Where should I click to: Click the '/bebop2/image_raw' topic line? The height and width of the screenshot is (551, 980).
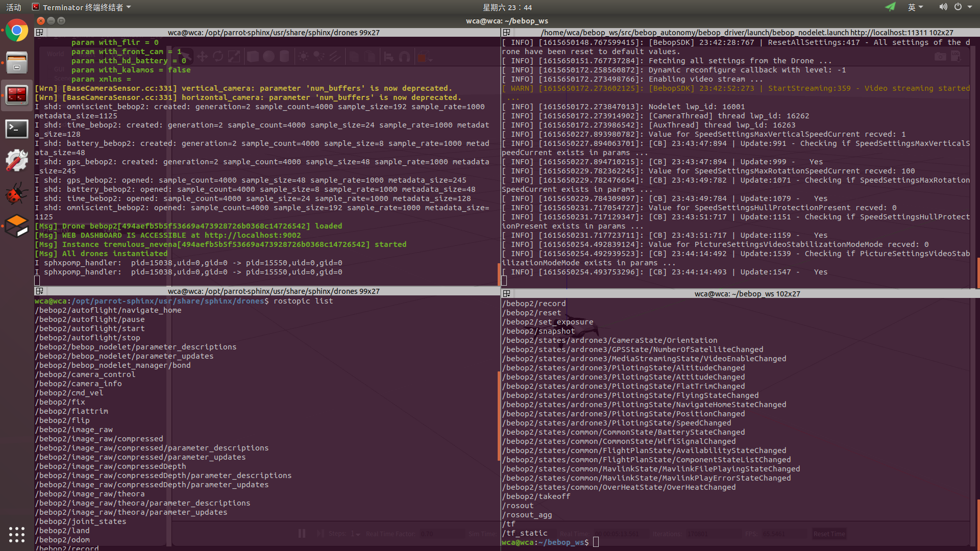point(73,430)
